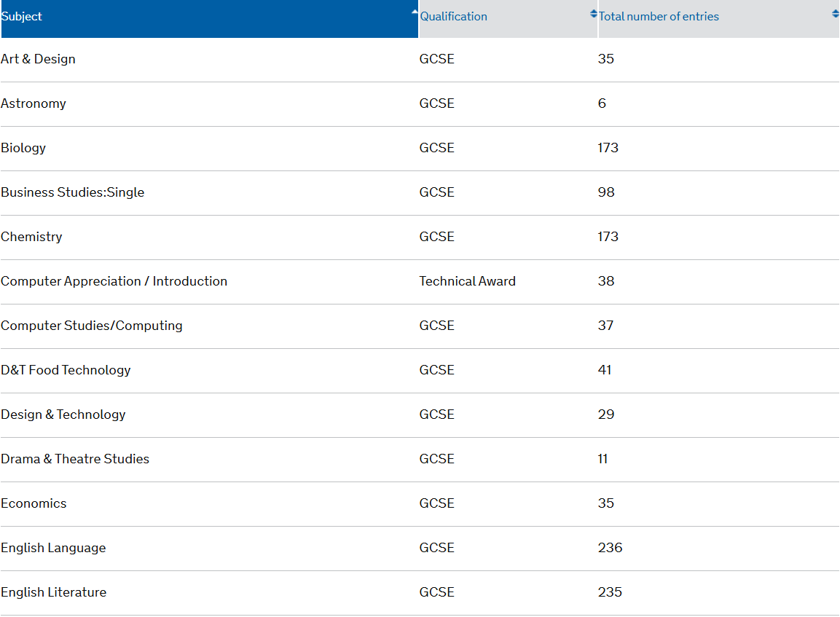Sort the table by the Subject header label
The width and height of the screenshot is (840, 617).
coord(22,17)
